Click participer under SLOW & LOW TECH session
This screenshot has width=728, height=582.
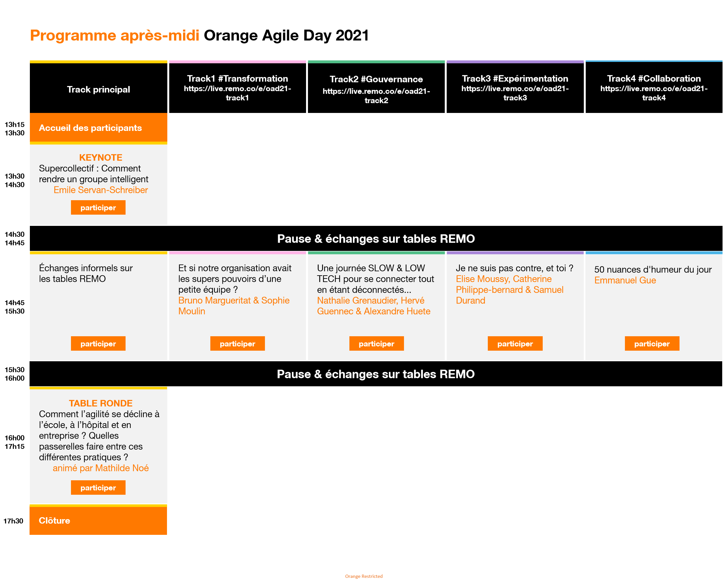click(x=376, y=344)
